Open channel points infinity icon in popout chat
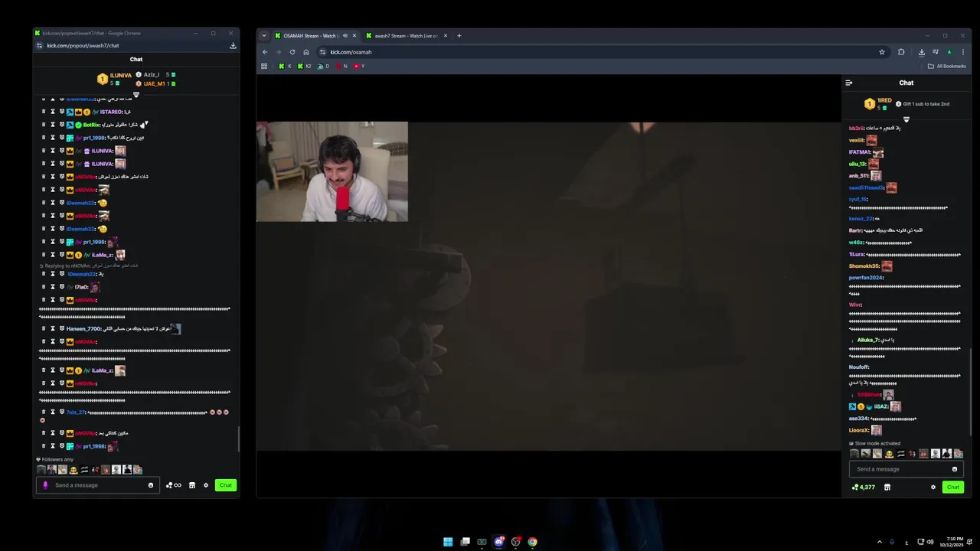 [x=174, y=485]
